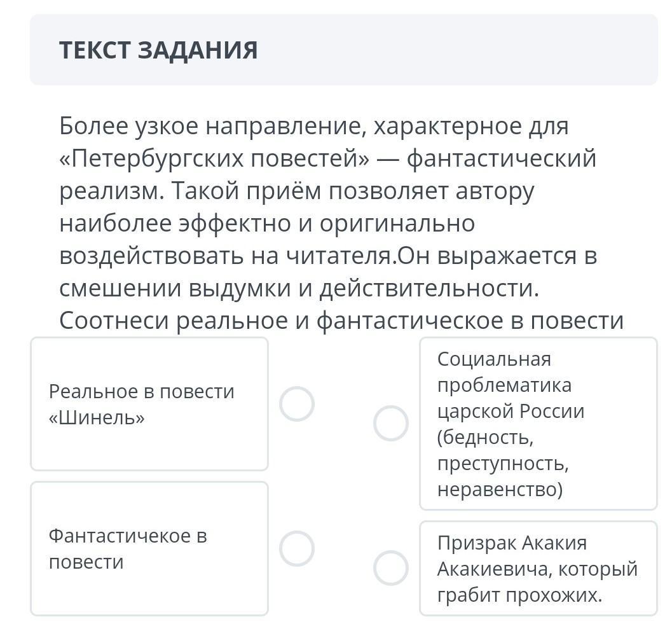Viewport: 672px width, 624px height.
Task: Click the line «Соотнеси реальное и фантастическое в повести»
Action: (x=341, y=321)
